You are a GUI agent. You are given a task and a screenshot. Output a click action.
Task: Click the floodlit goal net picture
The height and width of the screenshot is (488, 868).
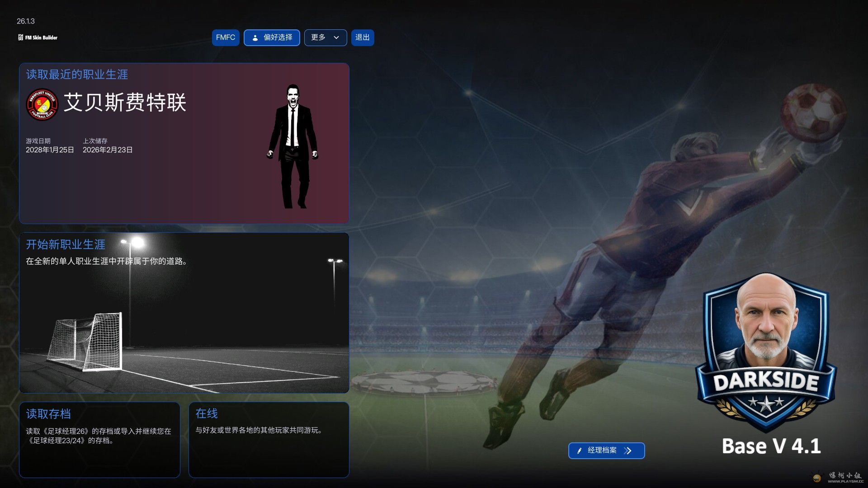(x=86, y=341)
